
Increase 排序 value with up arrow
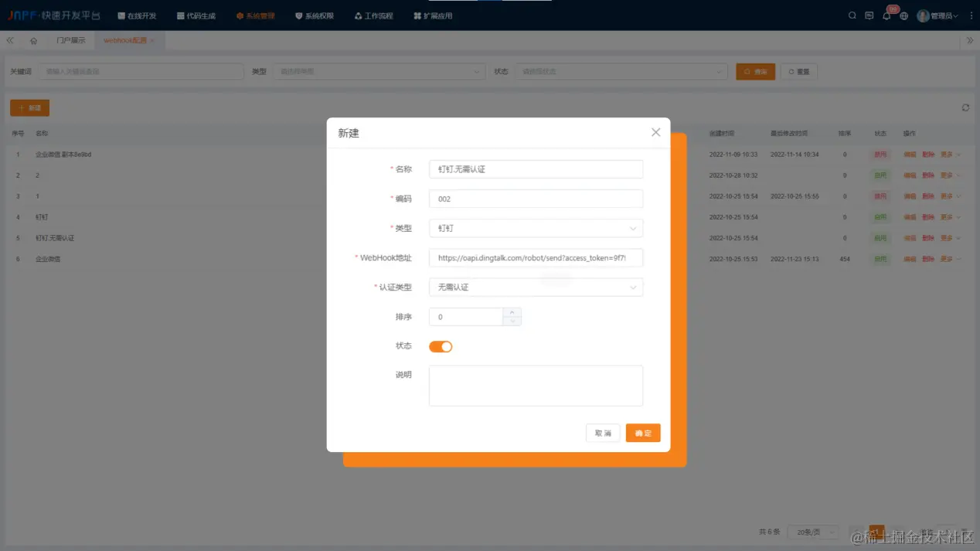(x=512, y=312)
